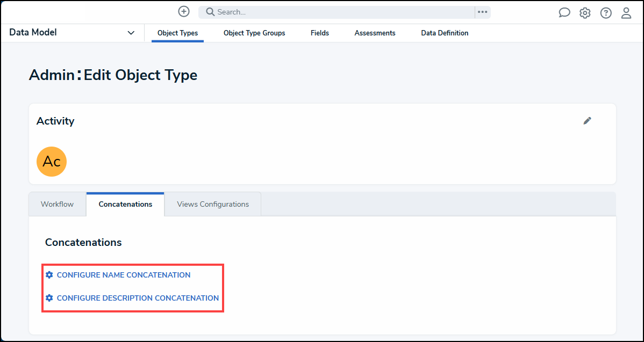Click the add new item plus icon
644x342 pixels.
click(x=183, y=11)
